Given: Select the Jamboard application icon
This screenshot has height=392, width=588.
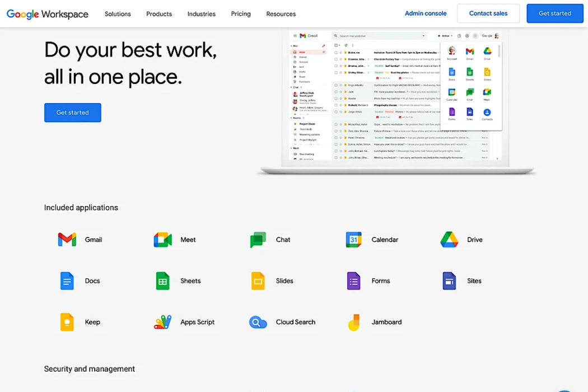Looking at the screenshot, I should [x=353, y=322].
